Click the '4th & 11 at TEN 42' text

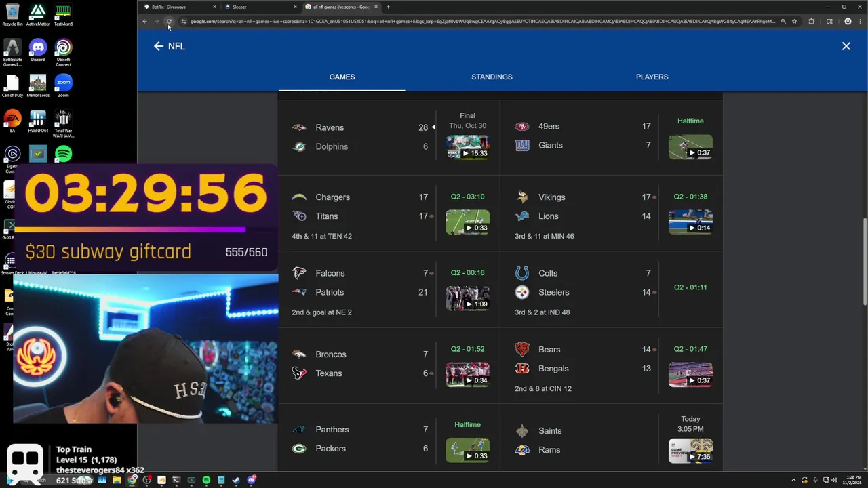(x=321, y=236)
